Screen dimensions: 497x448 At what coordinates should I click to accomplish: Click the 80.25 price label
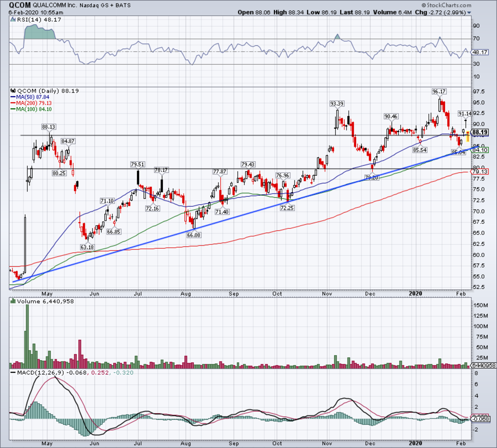(59, 173)
